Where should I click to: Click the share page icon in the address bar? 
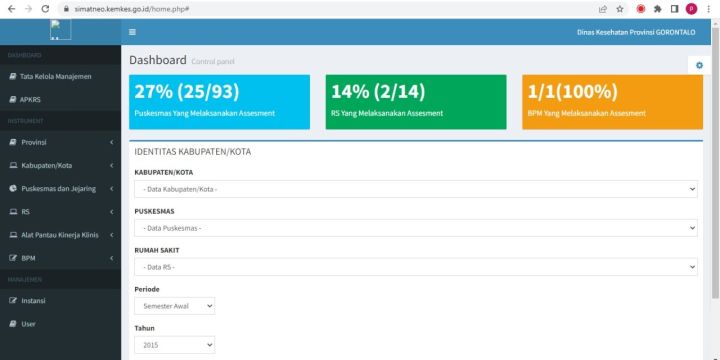(603, 9)
